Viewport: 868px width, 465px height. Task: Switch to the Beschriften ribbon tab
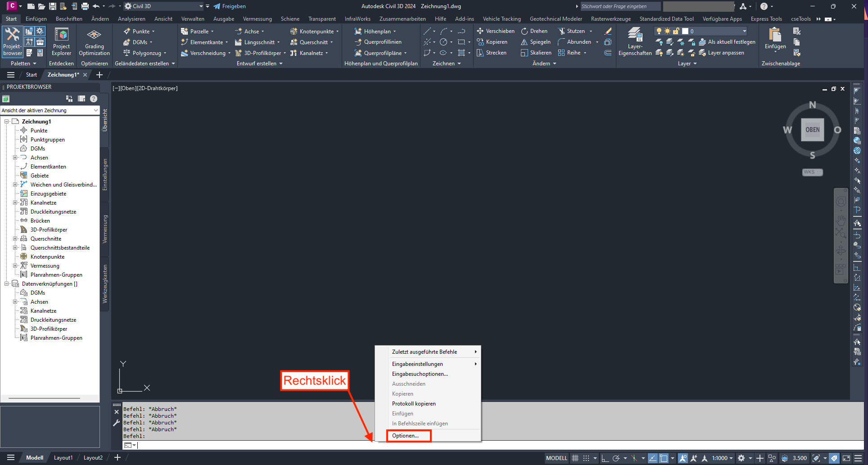(69, 19)
